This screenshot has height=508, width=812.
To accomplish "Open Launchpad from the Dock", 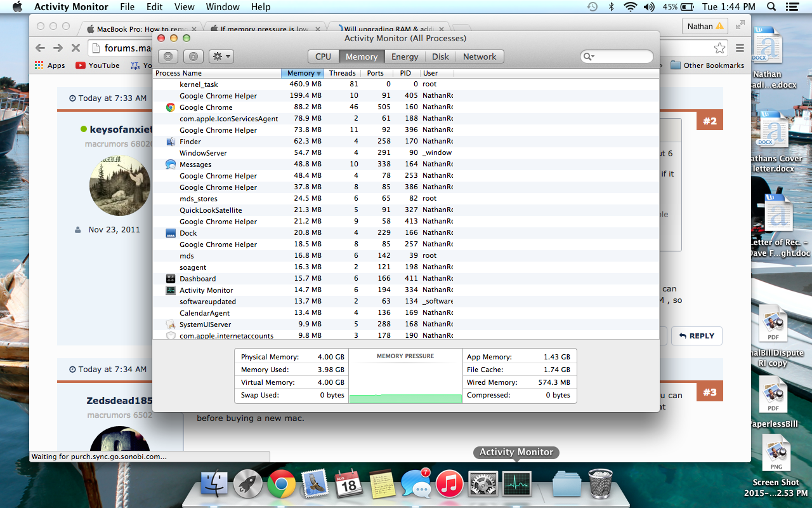I will click(x=248, y=485).
